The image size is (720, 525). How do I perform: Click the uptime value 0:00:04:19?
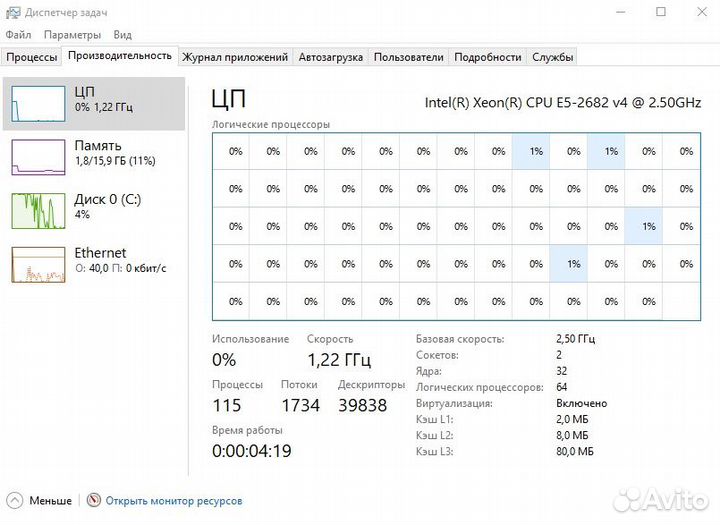click(x=252, y=451)
